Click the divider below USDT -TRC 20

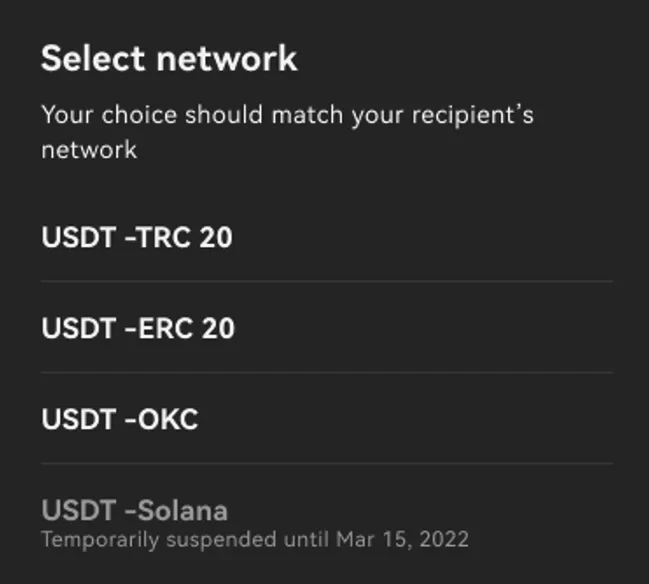tap(326, 282)
